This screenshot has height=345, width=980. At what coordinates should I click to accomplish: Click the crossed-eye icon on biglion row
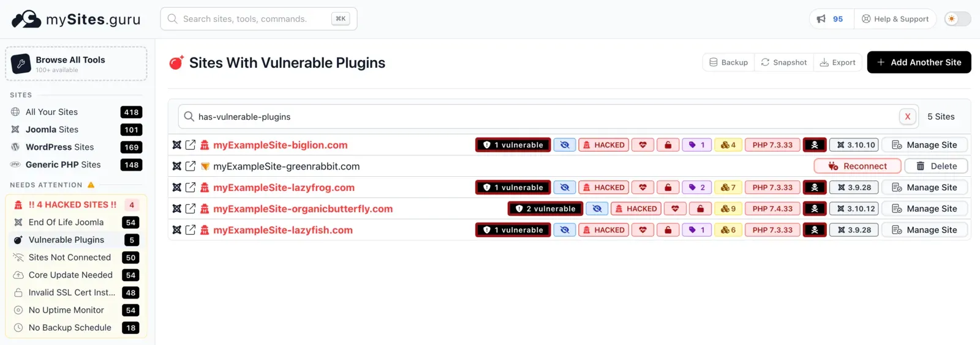click(x=564, y=145)
